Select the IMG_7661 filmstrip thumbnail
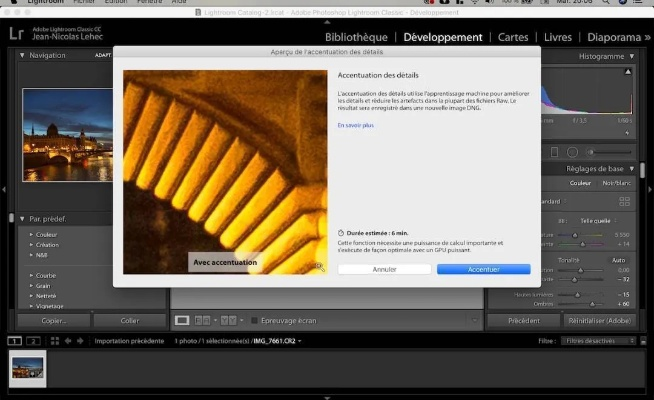This screenshot has width=654, height=400. point(27,367)
